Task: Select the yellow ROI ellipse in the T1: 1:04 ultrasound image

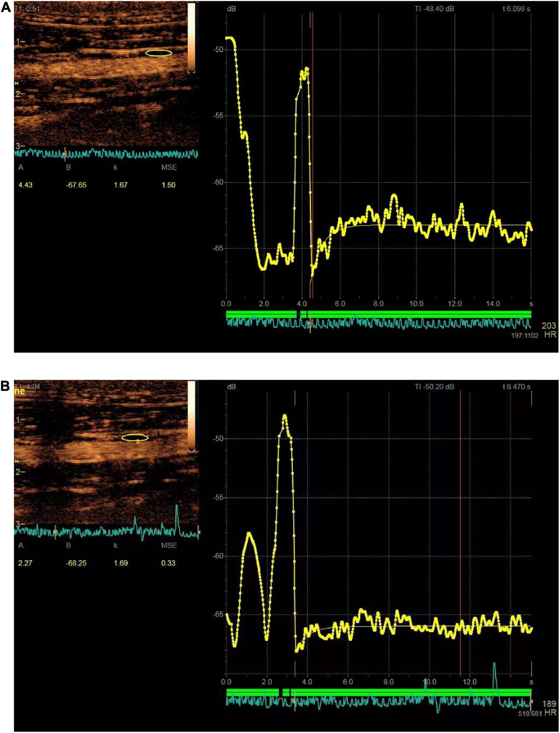Action: point(135,438)
